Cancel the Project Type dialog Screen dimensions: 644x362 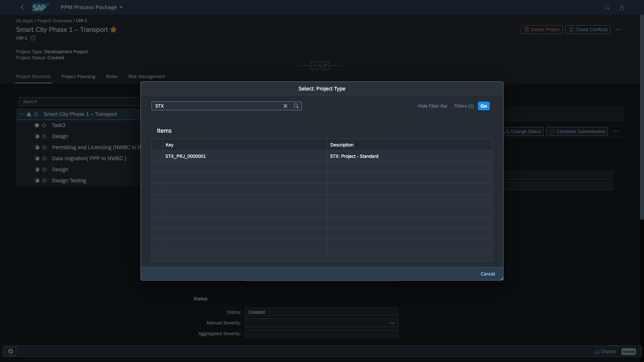(488, 274)
